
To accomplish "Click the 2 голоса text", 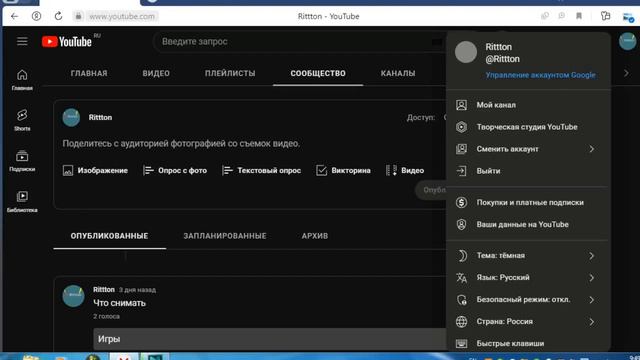I will point(106,316).
